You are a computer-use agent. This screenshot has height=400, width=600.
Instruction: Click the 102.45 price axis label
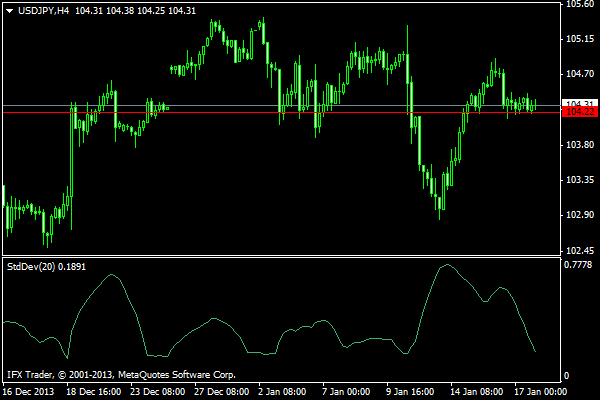(x=580, y=250)
